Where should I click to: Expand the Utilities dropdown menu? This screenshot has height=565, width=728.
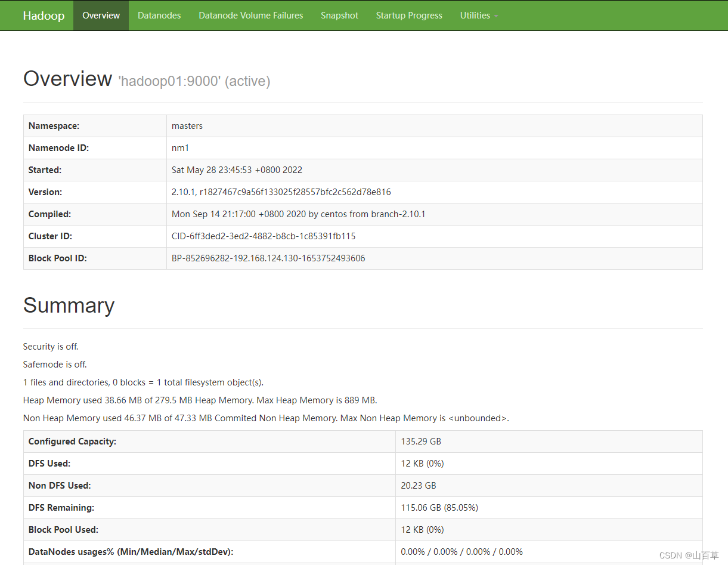click(x=479, y=16)
